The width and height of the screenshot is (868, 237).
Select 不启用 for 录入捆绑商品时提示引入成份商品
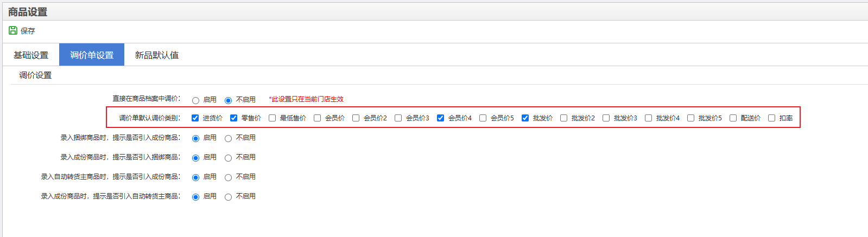228,138
